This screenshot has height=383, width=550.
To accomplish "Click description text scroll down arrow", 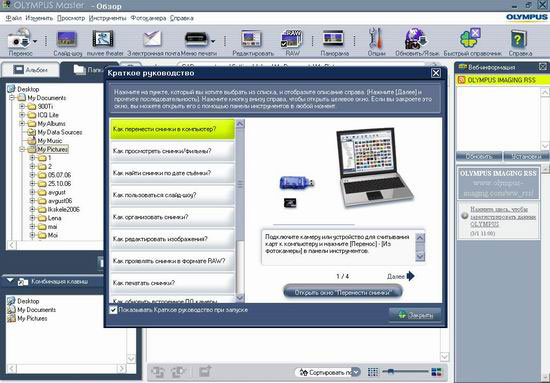I will pyautogui.click(x=420, y=257).
